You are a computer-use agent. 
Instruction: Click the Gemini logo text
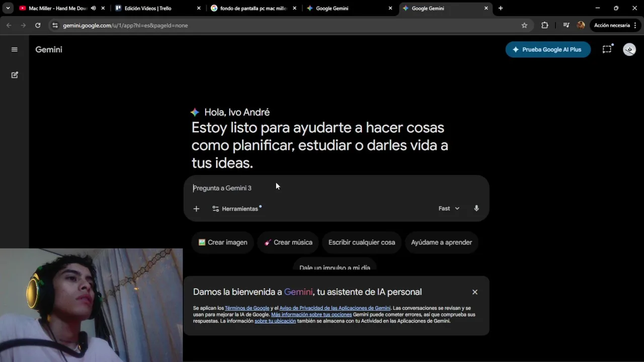(49, 49)
